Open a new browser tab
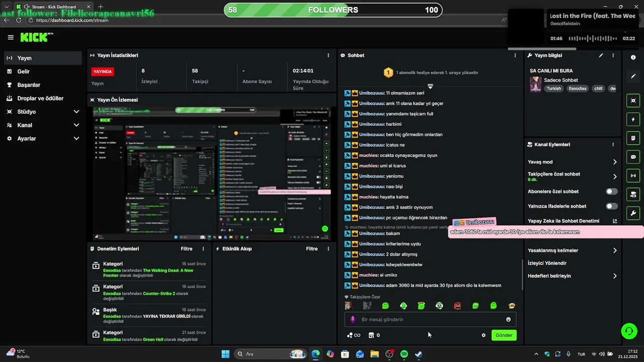The height and width of the screenshot is (362, 644). click(101, 7)
